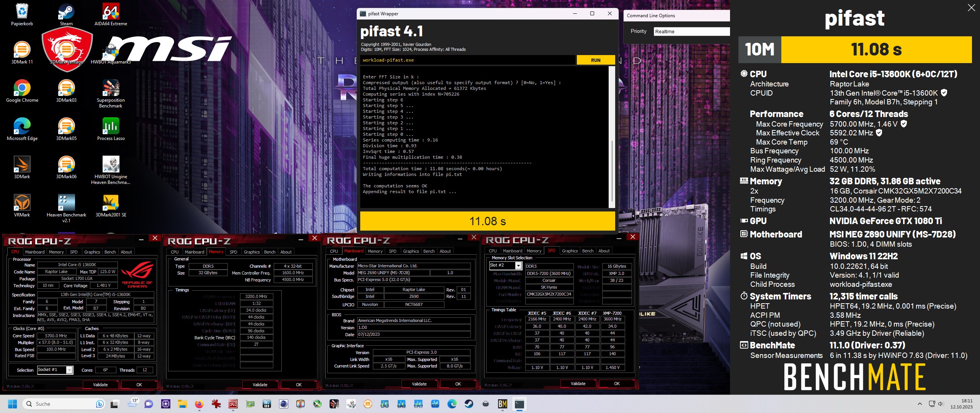Close the BenchMate result overlay with X
Image resolution: width=980 pixels, height=413 pixels.
coord(971,8)
